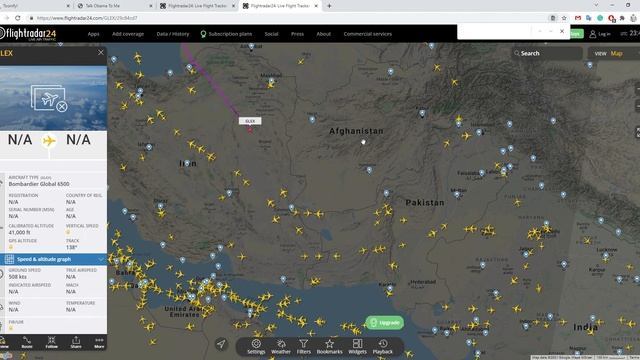Expand Speed & altitude graph
Viewport: 640px width, 360px height.
[x=53, y=259]
